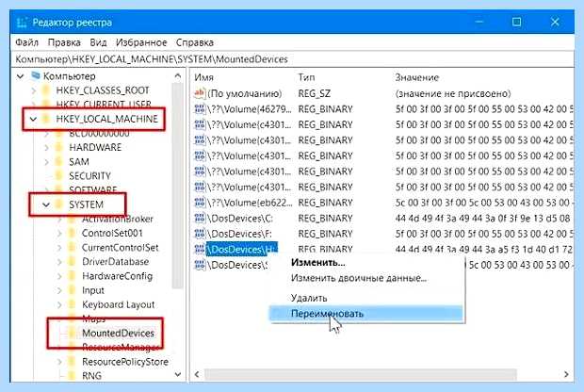
Task: Click the binary icon of \DosDevices\H: value
Action: tap(200, 250)
